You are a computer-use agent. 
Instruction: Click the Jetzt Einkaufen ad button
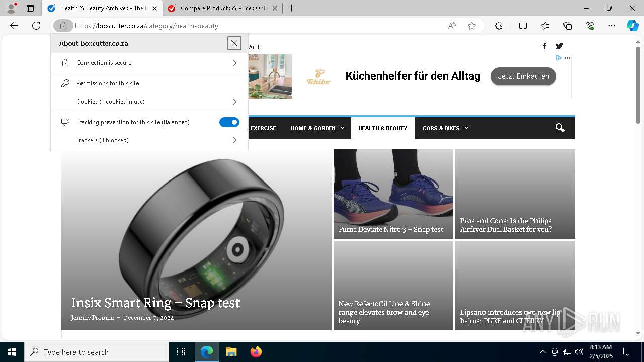point(523,76)
